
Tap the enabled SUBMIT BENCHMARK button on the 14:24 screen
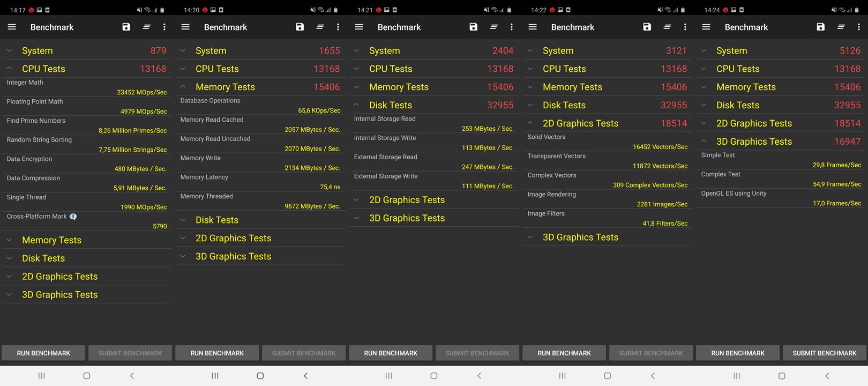click(825, 353)
